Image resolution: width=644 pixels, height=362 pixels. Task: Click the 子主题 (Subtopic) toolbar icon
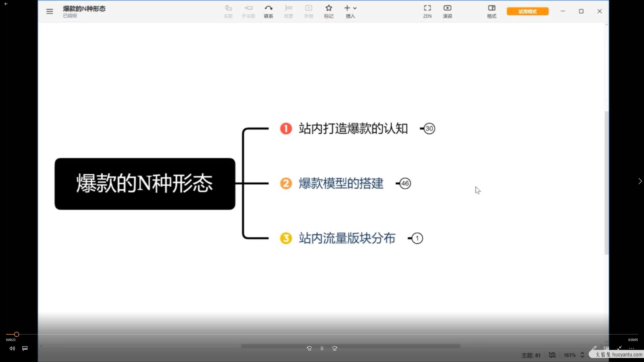coord(248,11)
